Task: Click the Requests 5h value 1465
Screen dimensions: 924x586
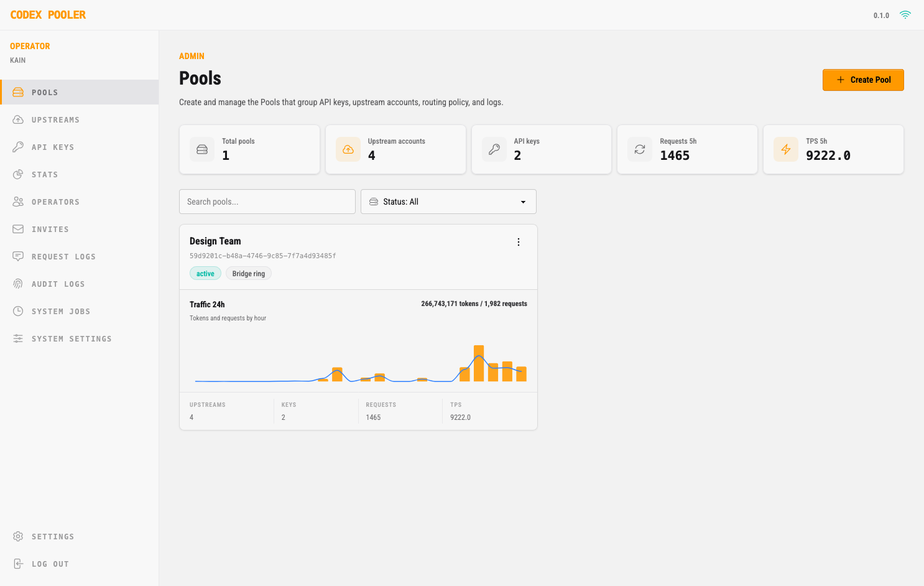Action: click(675, 156)
